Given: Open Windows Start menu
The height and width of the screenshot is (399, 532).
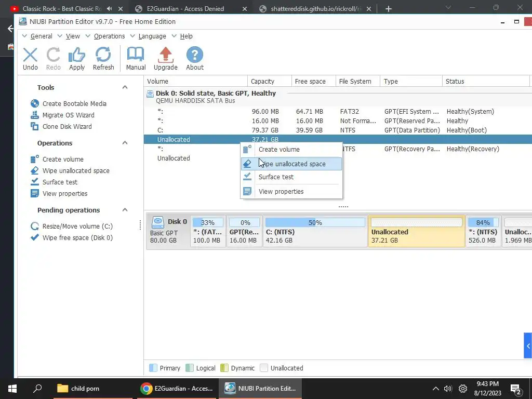Looking at the screenshot, I should tap(12, 389).
